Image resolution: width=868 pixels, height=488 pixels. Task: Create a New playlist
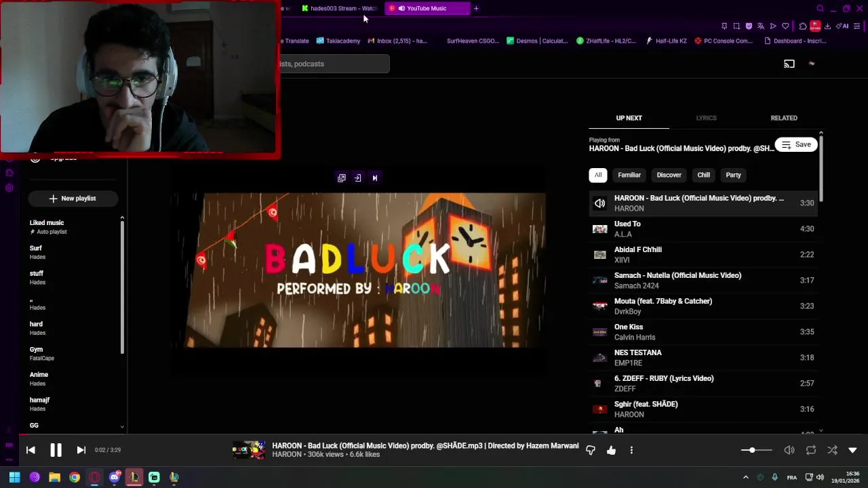[x=73, y=199]
